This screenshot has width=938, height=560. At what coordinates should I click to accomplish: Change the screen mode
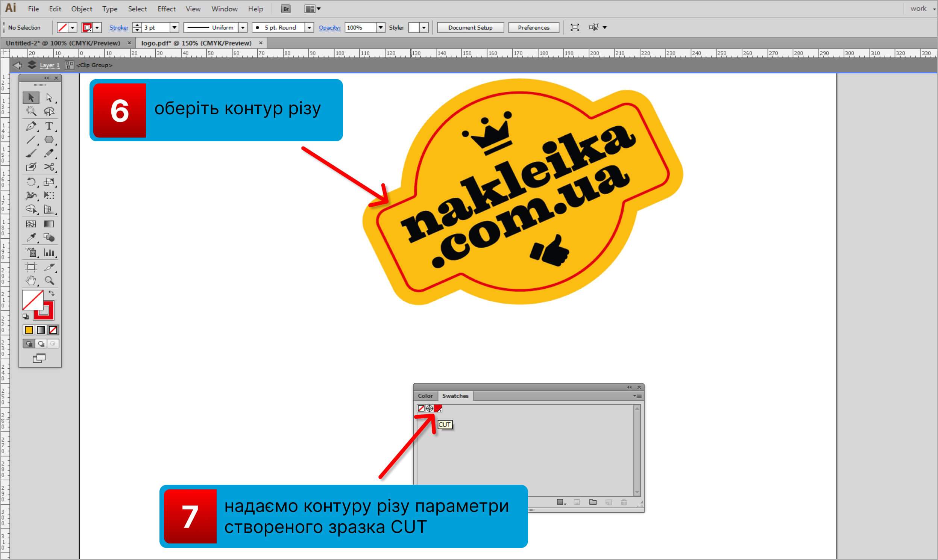click(x=39, y=358)
